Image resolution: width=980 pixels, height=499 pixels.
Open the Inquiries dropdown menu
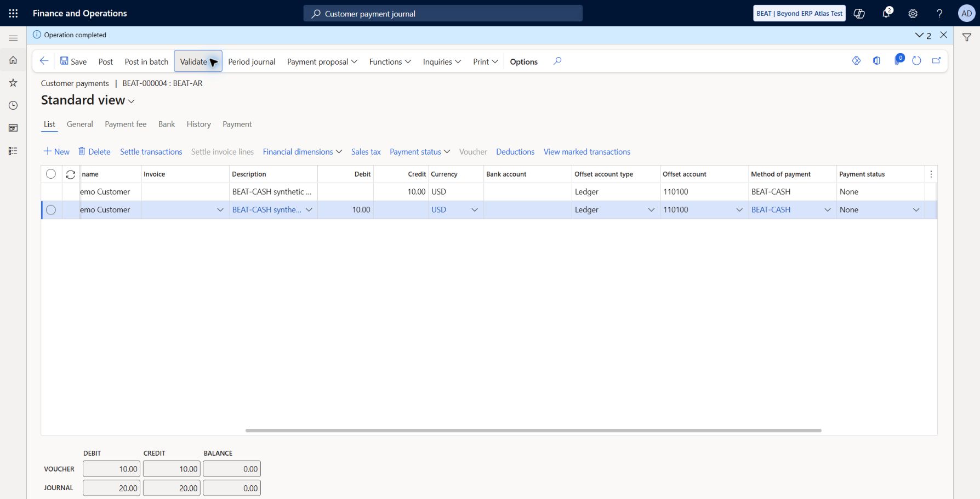pyautogui.click(x=442, y=61)
